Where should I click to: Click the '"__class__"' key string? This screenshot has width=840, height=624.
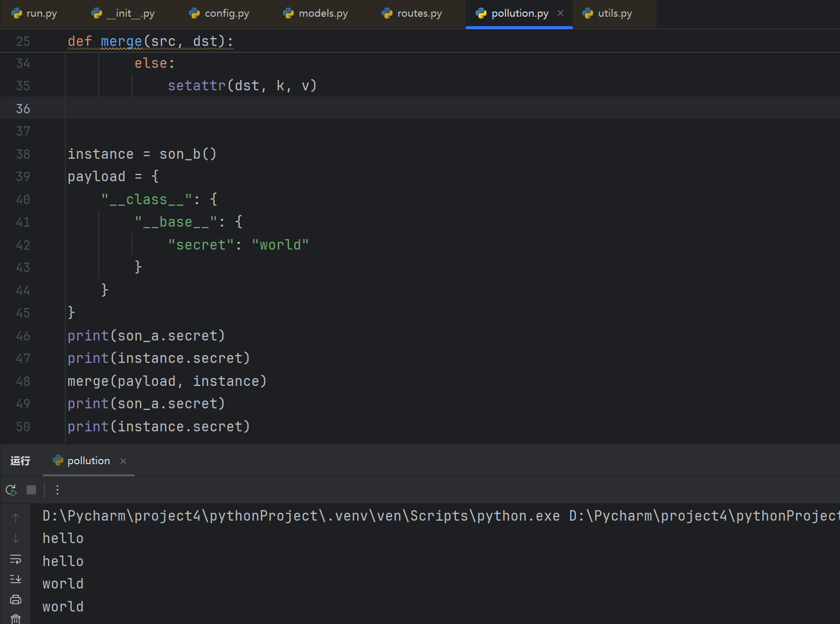click(147, 199)
